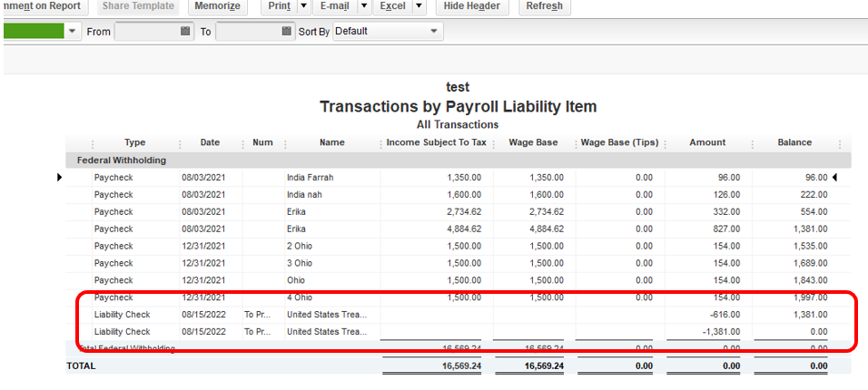Click the 1,997.00 balance value
868x390 pixels.
pyautogui.click(x=809, y=297)
